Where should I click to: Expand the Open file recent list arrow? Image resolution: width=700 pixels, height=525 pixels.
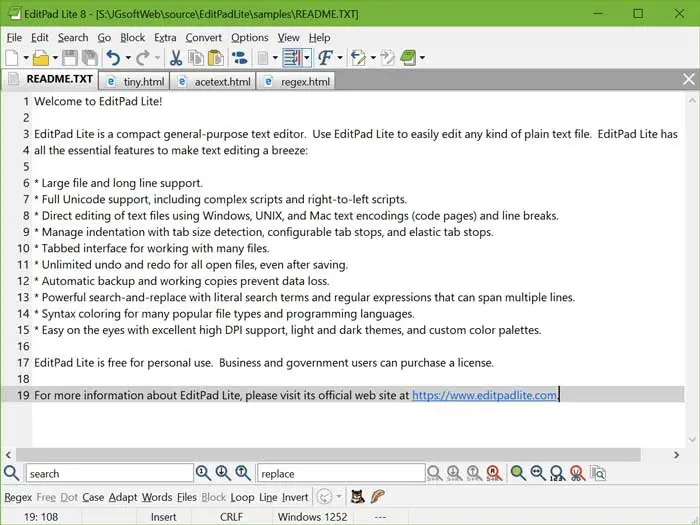[55, 58]
